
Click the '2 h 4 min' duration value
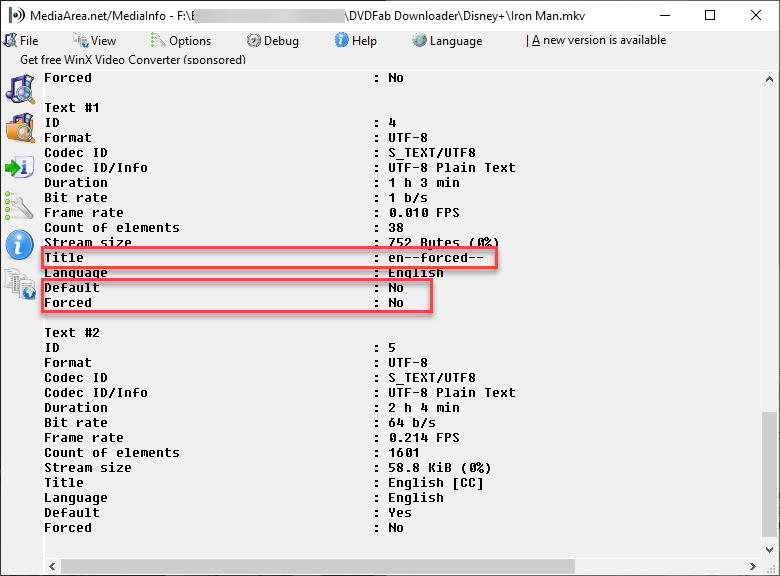pos(424,407)
